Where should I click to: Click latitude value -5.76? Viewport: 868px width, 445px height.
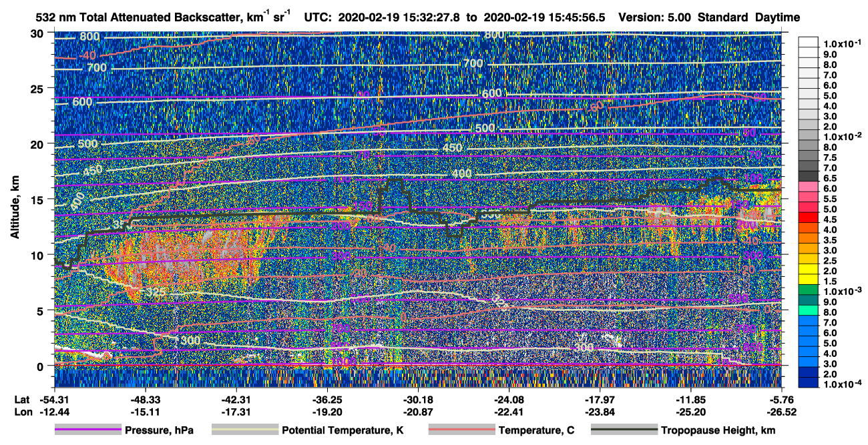coord(781,400)
